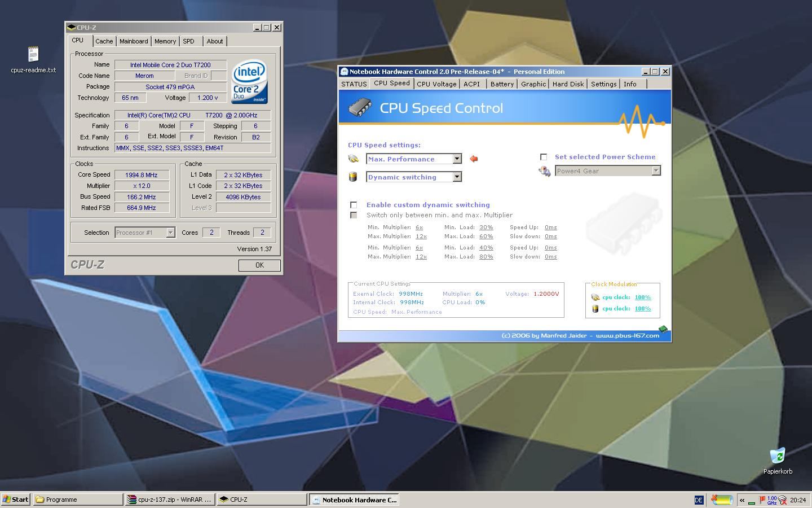This screenshot has height=508, width=812.
Task: Switch to cpu-z-137.zip WinRAR taskbar item
Action: [x=170, y=500]
